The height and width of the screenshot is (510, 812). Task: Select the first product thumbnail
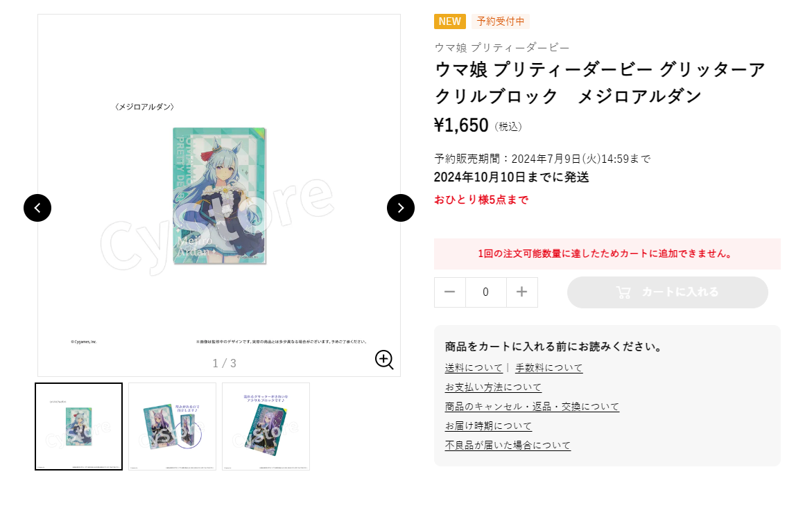(79, 426)
